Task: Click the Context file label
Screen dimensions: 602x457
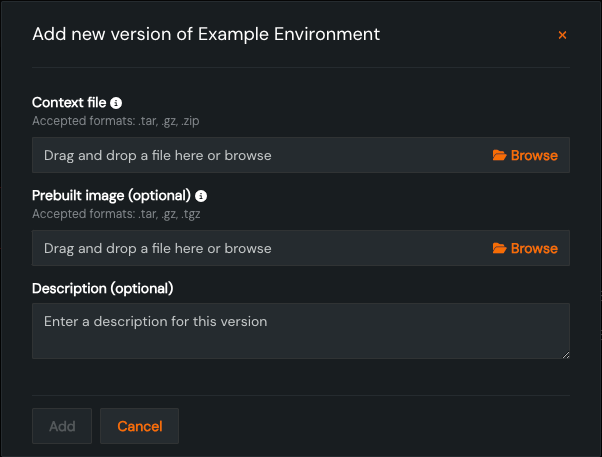Action: pos(69,103)
